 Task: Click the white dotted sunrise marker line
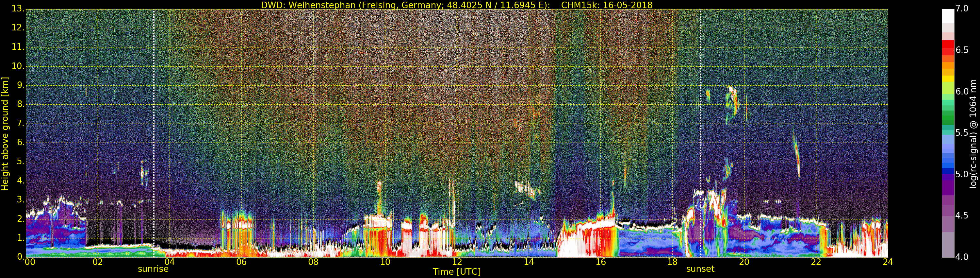[x=153, y=133]
